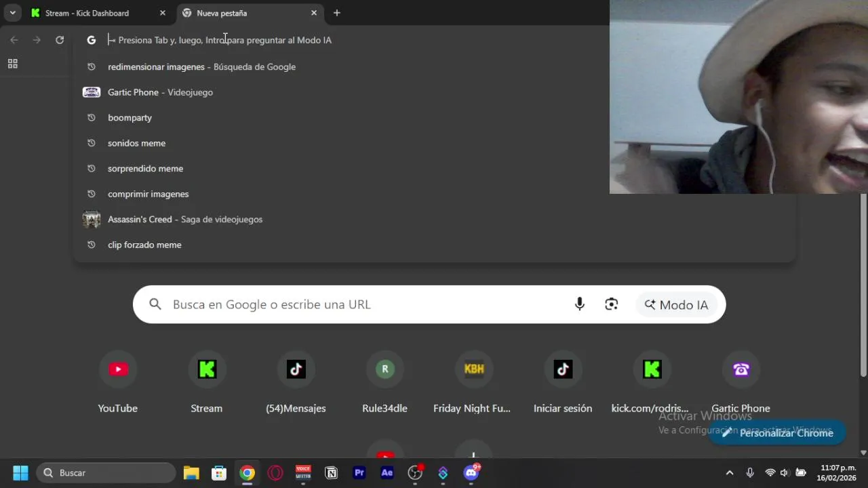The height and width of the screenshot is (488, 868).
Task: Open OBS Studio from taskbar
Action: click(x=415, y=472)
